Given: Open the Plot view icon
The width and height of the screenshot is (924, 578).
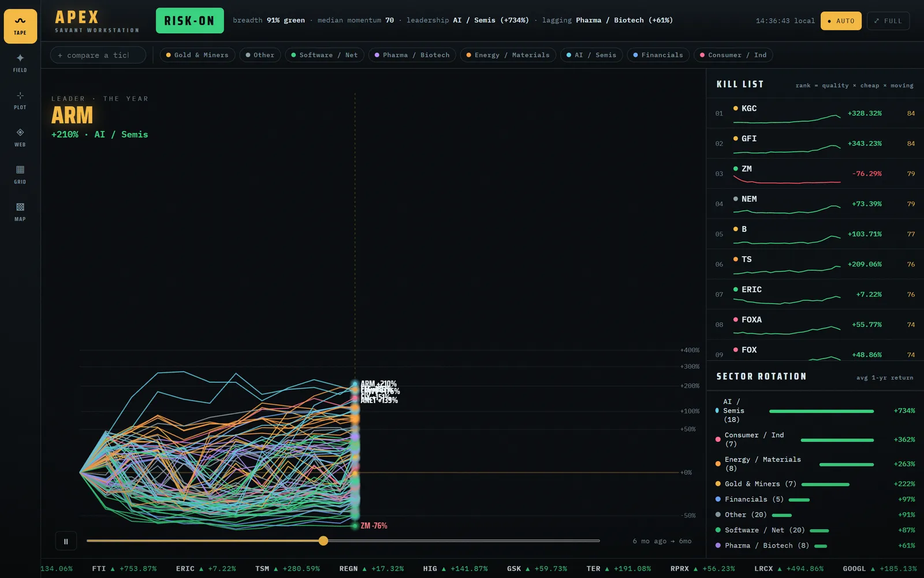Looking at the screenshot, I should [20, 101].
